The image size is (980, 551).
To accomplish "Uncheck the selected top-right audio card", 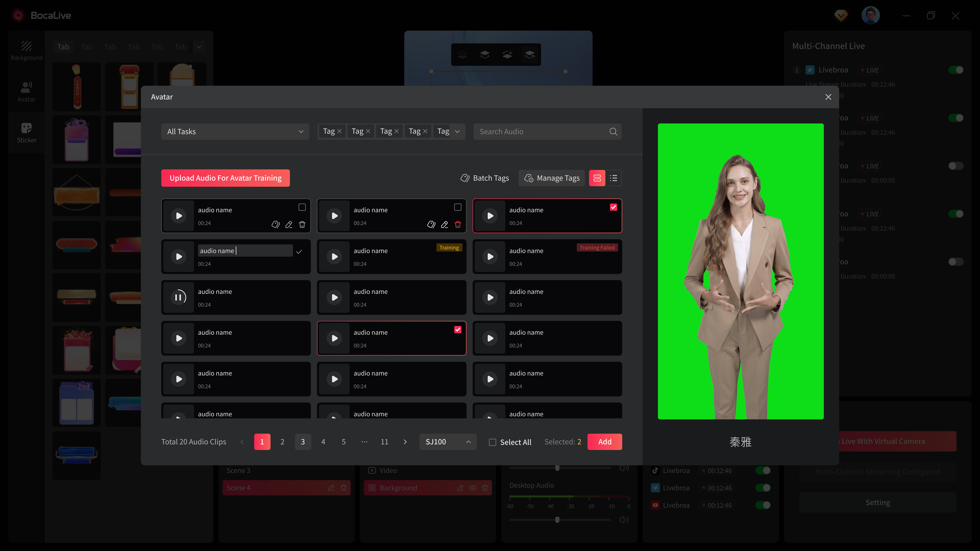I will (x=613, y=207).
